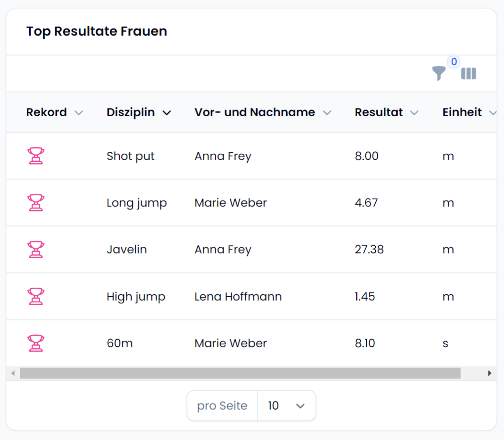Click the trophy icon for 60m
The width and height of the screenshot is (504, 440).
(x=36, y=343)
